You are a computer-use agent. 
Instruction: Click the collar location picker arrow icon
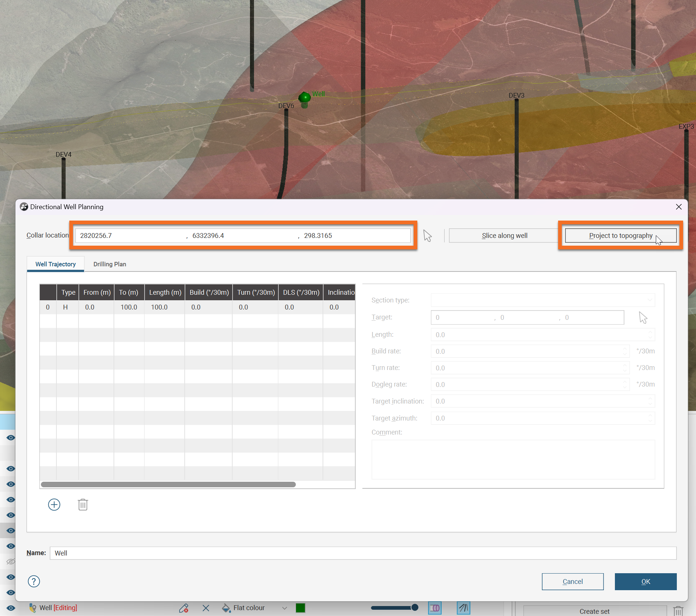click(x=427, y=236)
